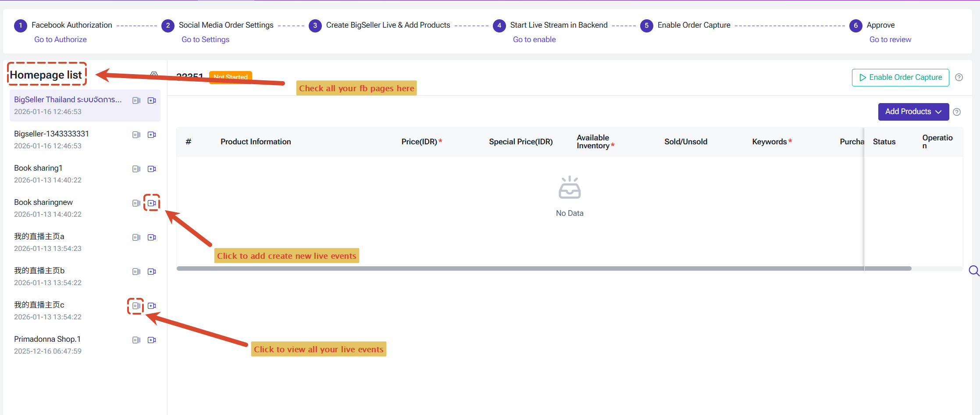Image resolution: width=980 pixels, height=415 pixels.
Task: View live events for 我的直播主页a
Action: pos(136,237)
